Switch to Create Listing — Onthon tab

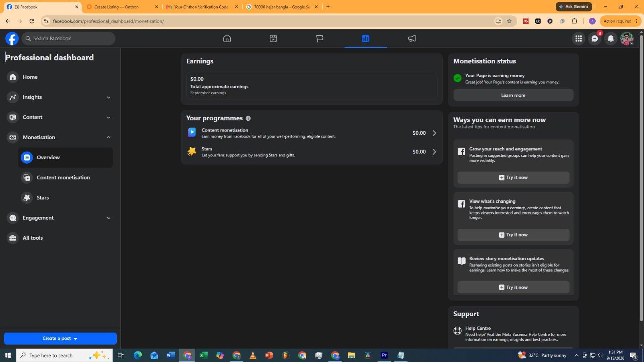pyautogui.click(x=122, y=7)
